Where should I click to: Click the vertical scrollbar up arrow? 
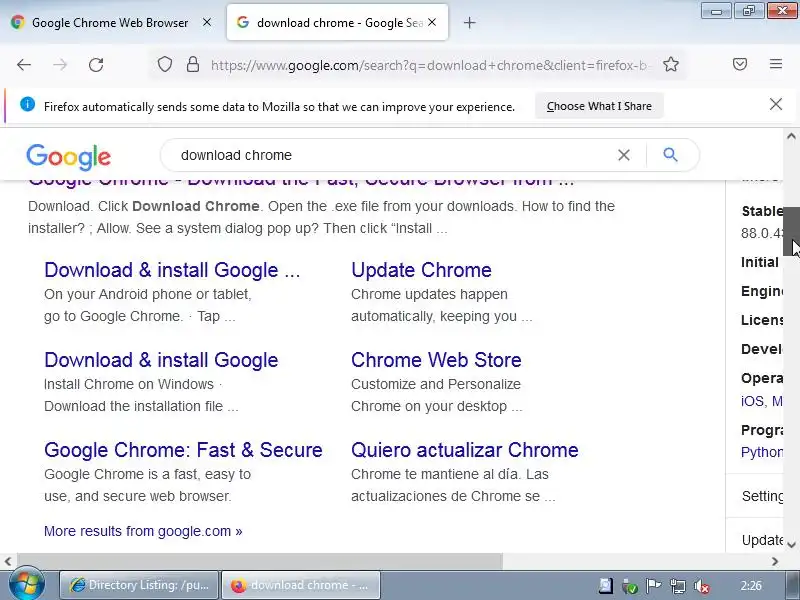[791, 136]
